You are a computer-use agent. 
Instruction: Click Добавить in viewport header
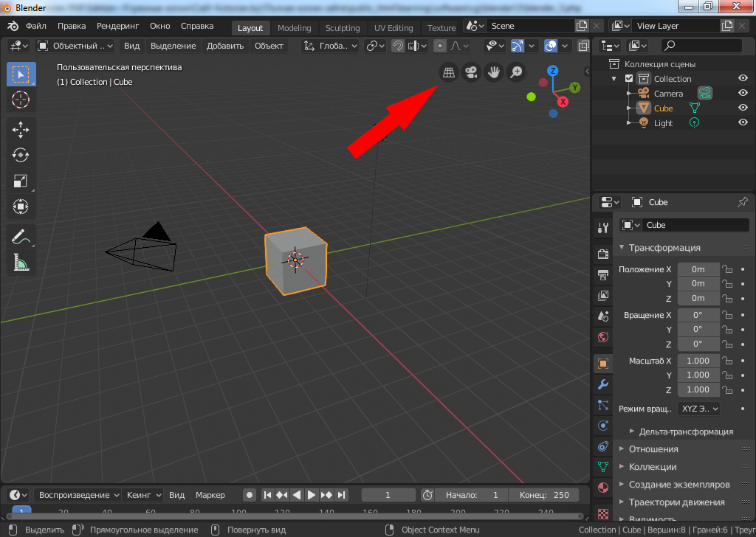(225, 46)
